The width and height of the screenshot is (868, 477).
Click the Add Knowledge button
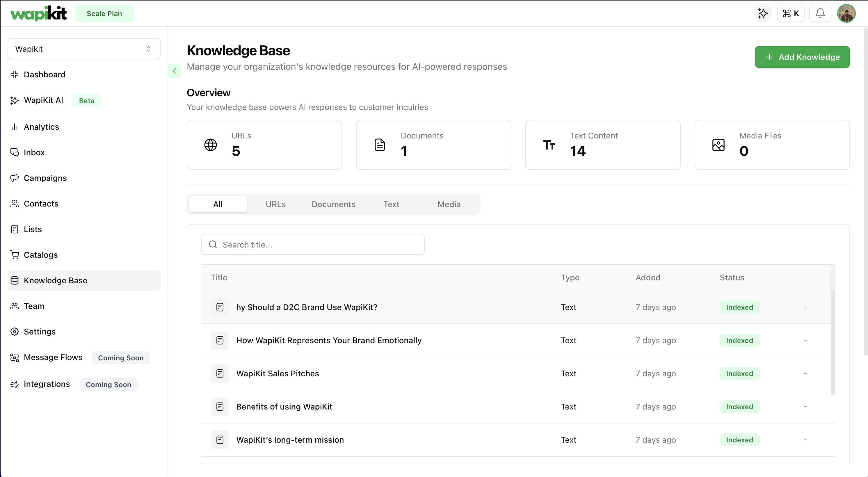point(802,57)
